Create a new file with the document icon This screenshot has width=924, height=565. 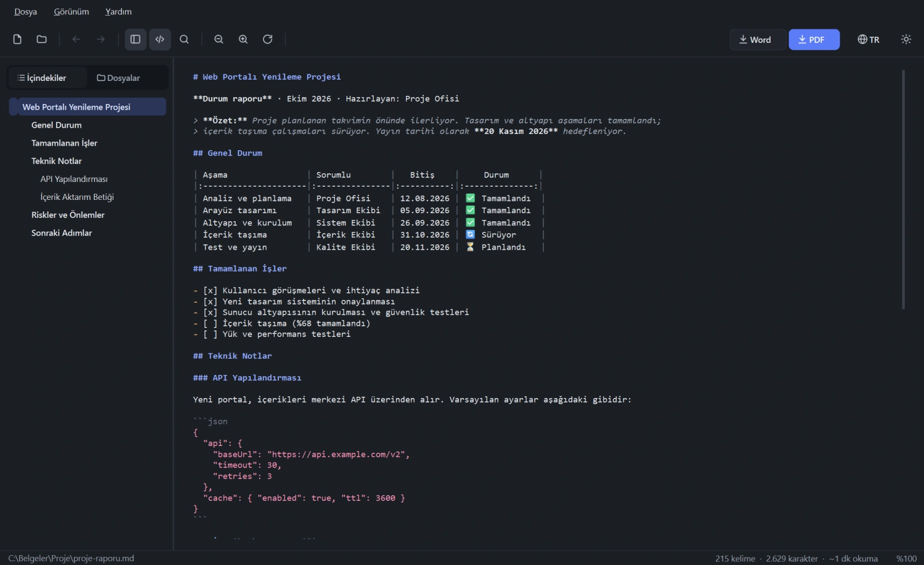coord(17,39)
